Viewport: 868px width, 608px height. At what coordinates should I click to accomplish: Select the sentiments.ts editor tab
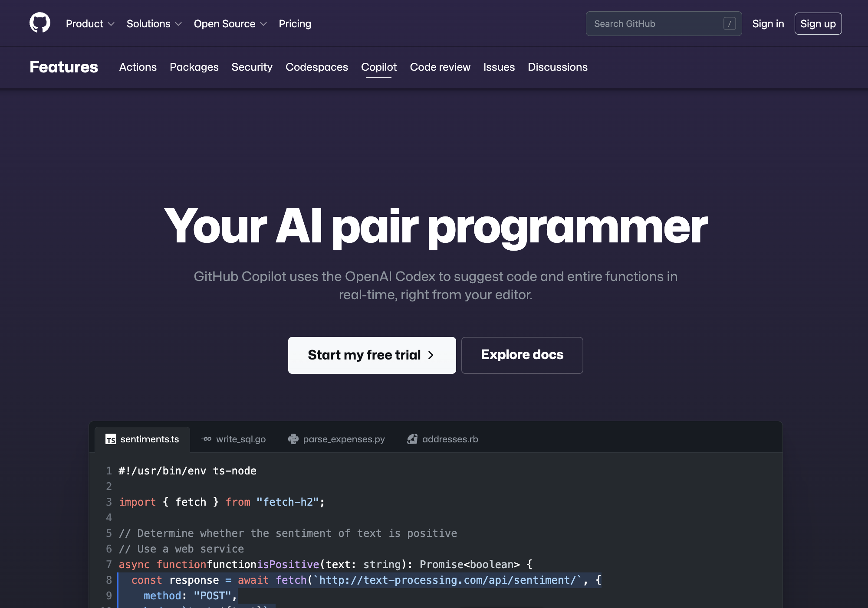point(142,439)
